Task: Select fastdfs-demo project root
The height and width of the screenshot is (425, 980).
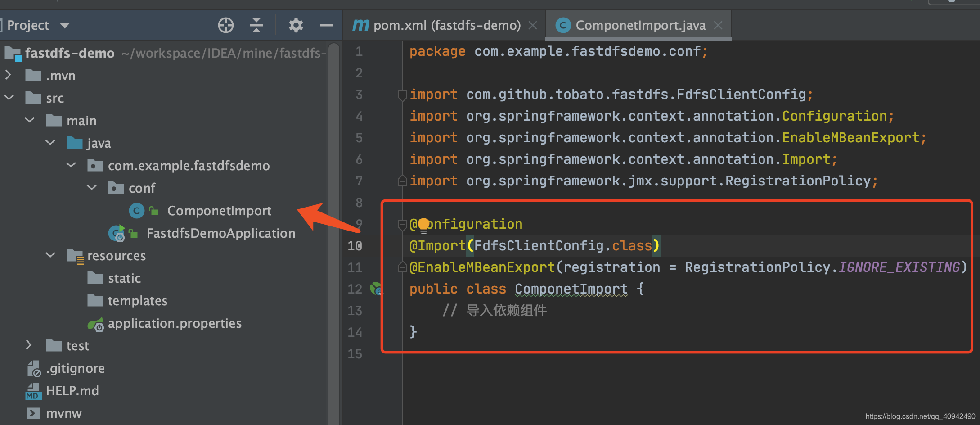Action: click(x=70, y=53)
